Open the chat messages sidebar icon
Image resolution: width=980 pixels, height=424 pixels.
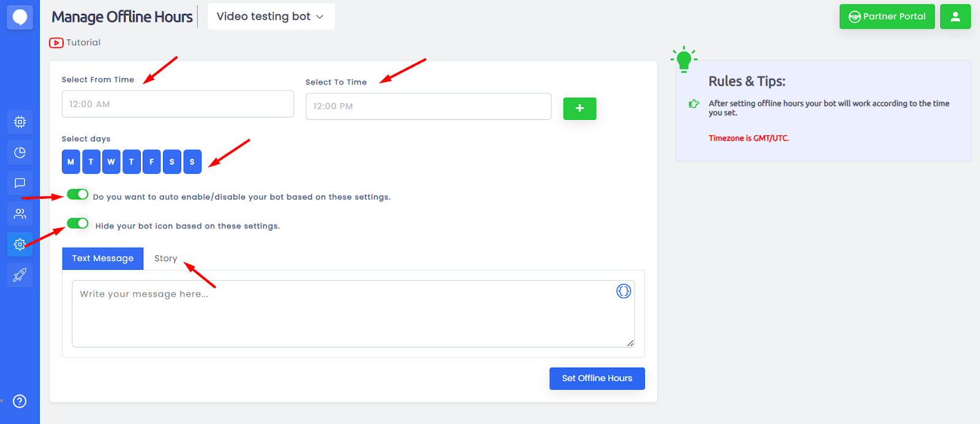[x=20, y=183]
